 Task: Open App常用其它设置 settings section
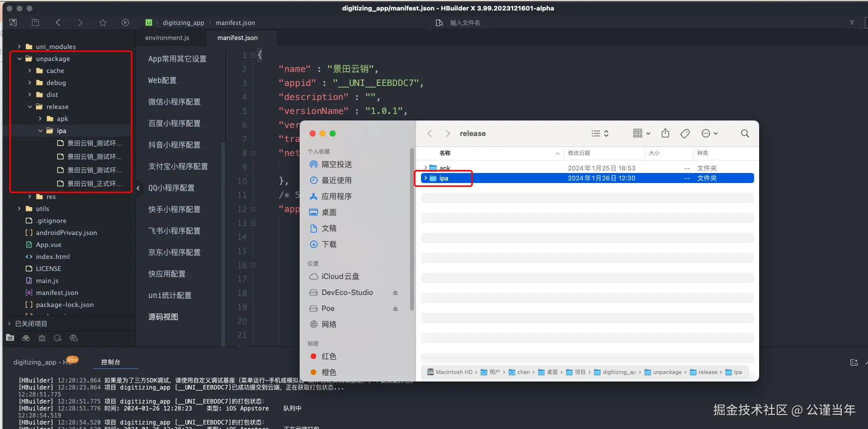(177, 59)
